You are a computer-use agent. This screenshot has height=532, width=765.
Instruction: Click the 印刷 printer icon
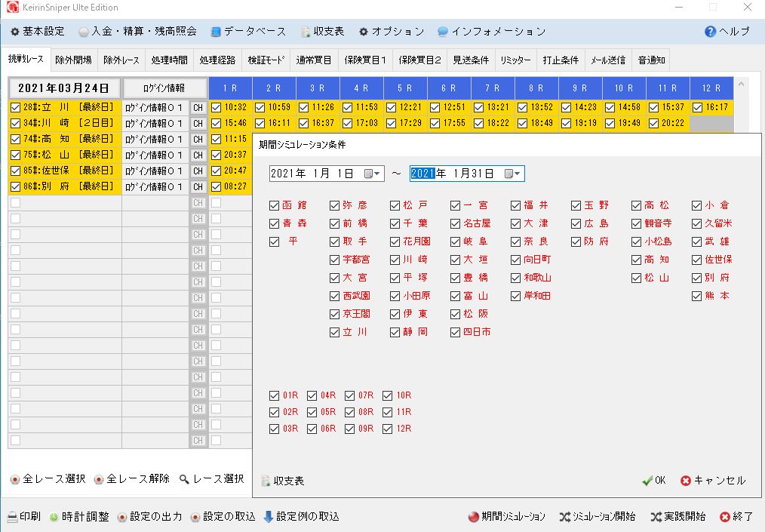(12, 517)
